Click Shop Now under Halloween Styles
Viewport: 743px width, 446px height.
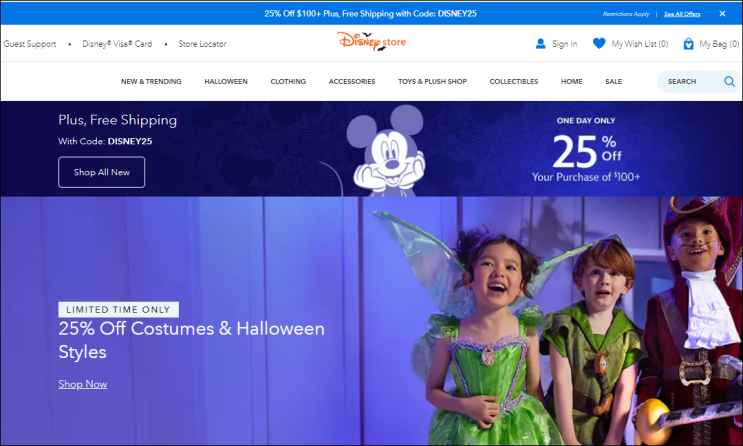[83, 384]
